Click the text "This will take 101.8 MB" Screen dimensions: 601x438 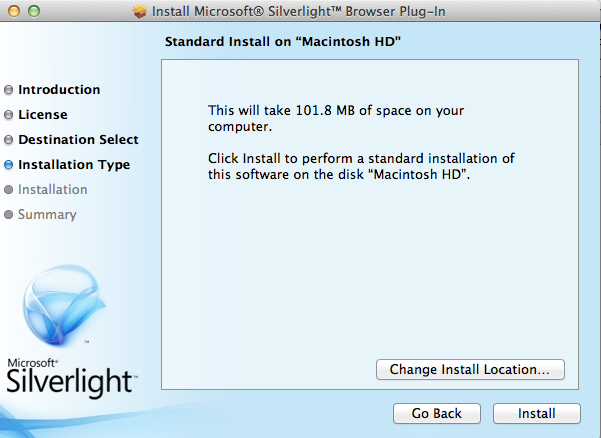[x=336, y=118]
